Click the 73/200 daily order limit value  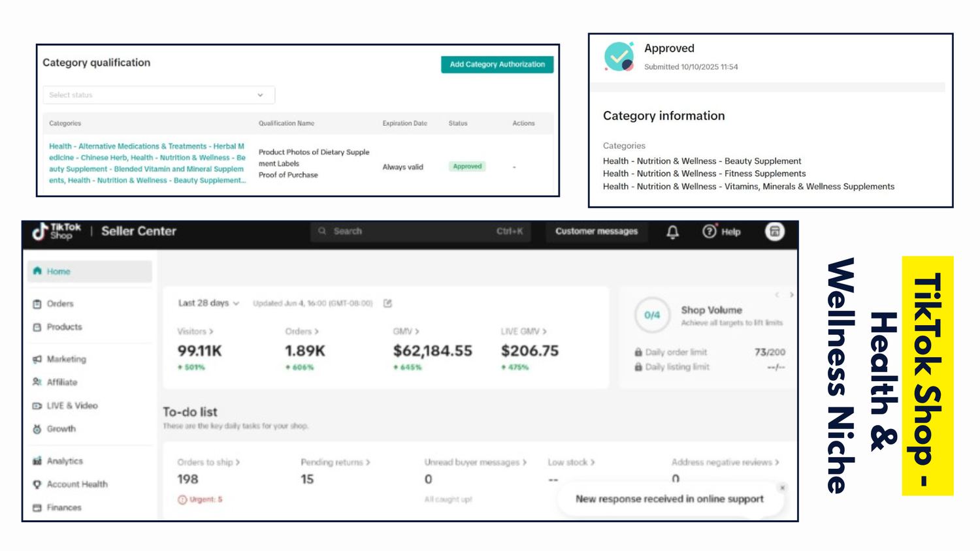coord(770,352)
